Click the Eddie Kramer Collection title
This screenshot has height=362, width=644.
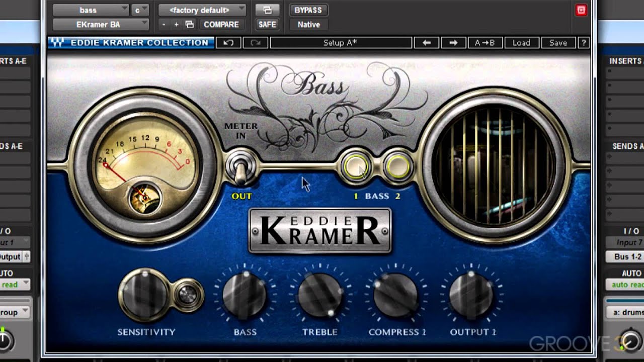tap(139, 43)
